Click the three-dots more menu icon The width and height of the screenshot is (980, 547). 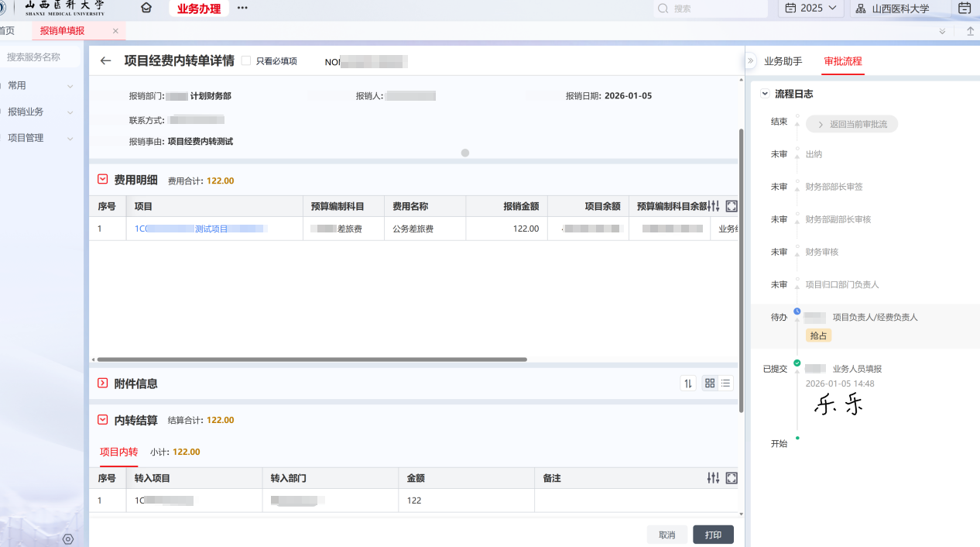coord(242,8)
